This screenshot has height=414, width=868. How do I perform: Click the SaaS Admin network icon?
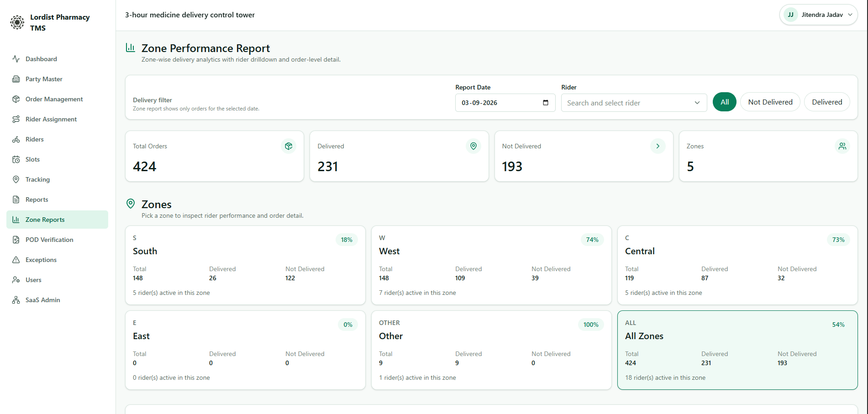tap(16, 300)
